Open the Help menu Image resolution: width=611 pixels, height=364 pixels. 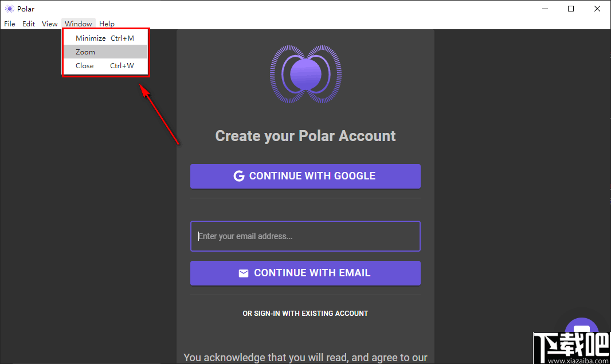(107, 24)
